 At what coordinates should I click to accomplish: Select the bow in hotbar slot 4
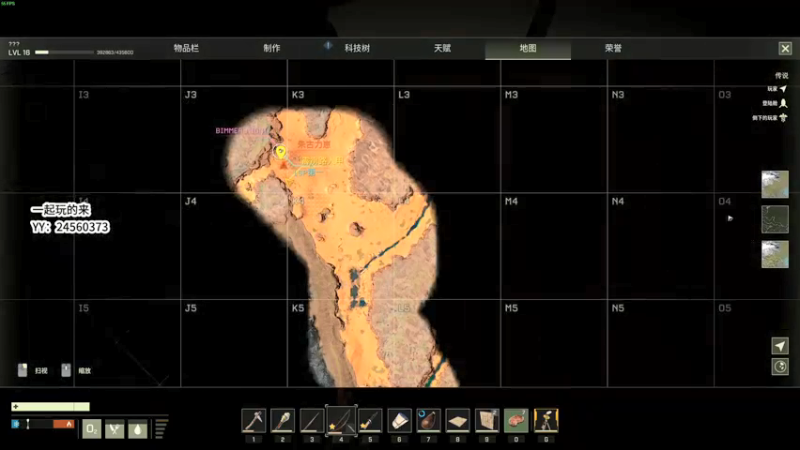[x=341, y=421]
